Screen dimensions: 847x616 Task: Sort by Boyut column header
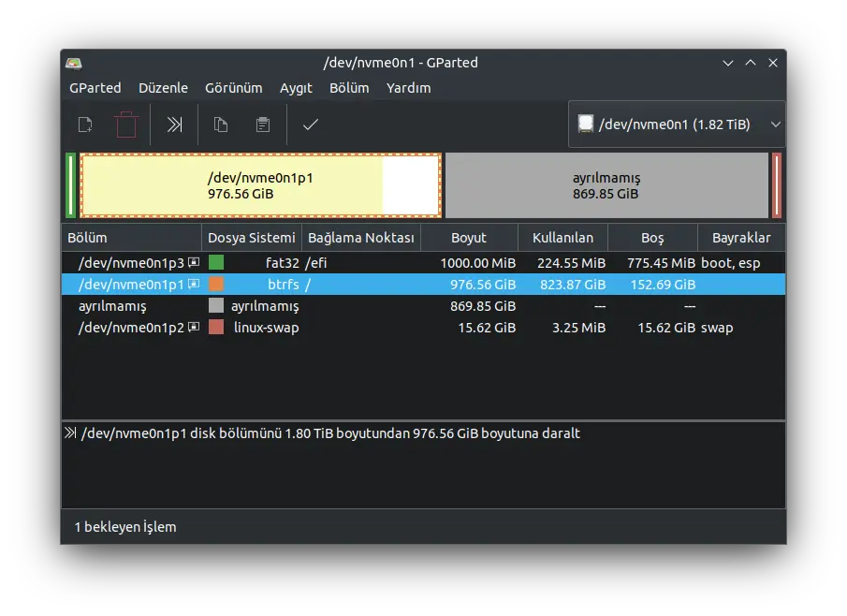pyautogui.click(x=469, y=238)
